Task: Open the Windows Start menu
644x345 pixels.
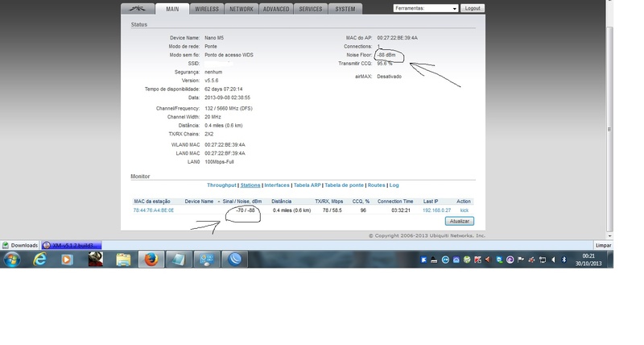Action: click(x=11, y=260)
